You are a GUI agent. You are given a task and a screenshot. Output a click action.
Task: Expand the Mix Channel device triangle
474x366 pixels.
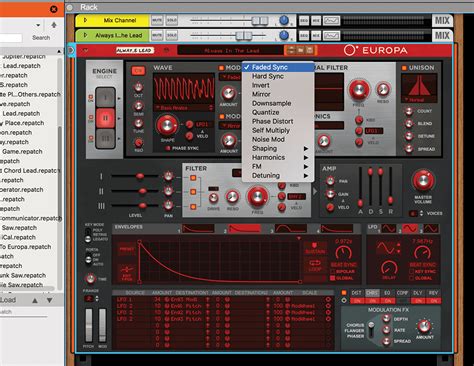click(x=85, y=20)
